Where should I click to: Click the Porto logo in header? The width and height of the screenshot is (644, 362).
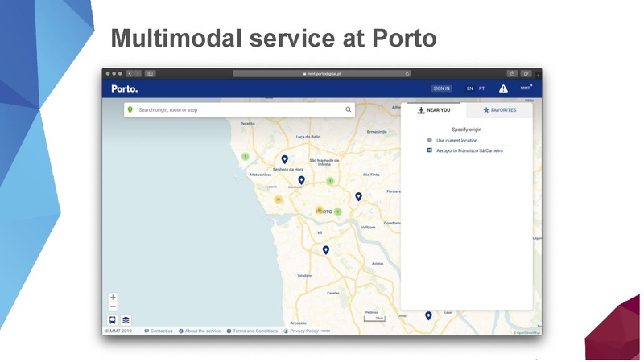coord(125,88)
